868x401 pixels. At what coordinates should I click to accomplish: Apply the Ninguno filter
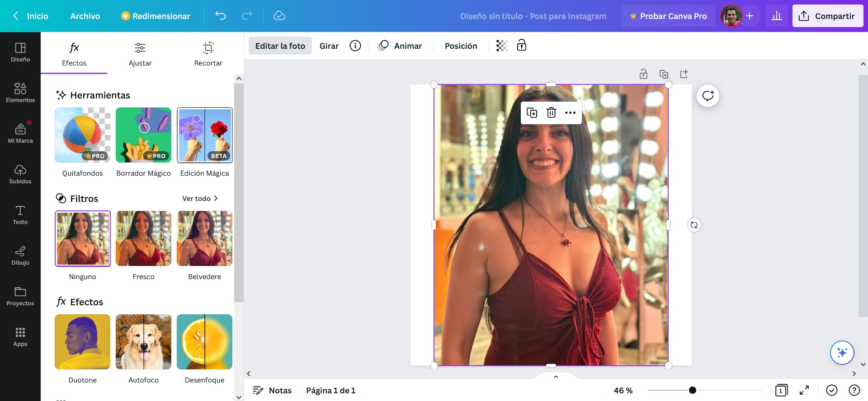click(82, 238)
